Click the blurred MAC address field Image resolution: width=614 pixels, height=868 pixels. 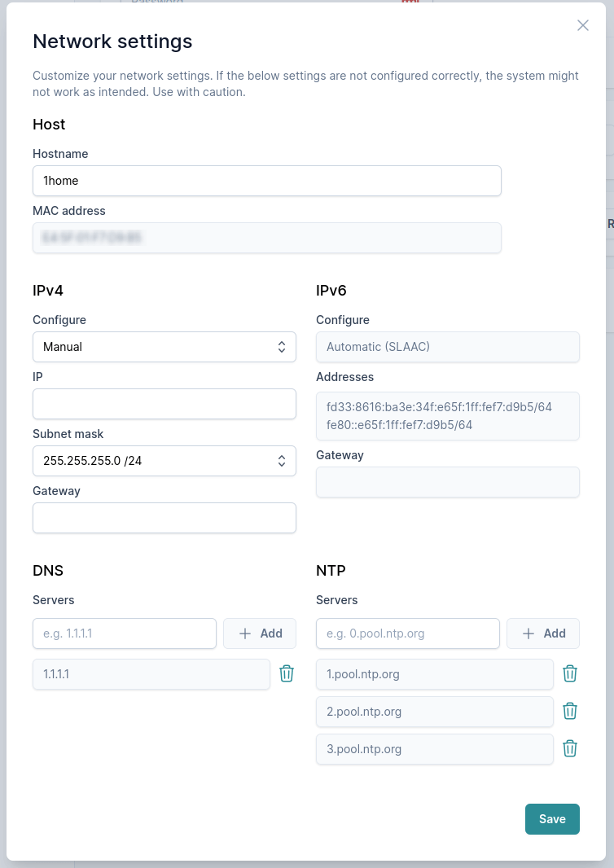pos(266,238)
